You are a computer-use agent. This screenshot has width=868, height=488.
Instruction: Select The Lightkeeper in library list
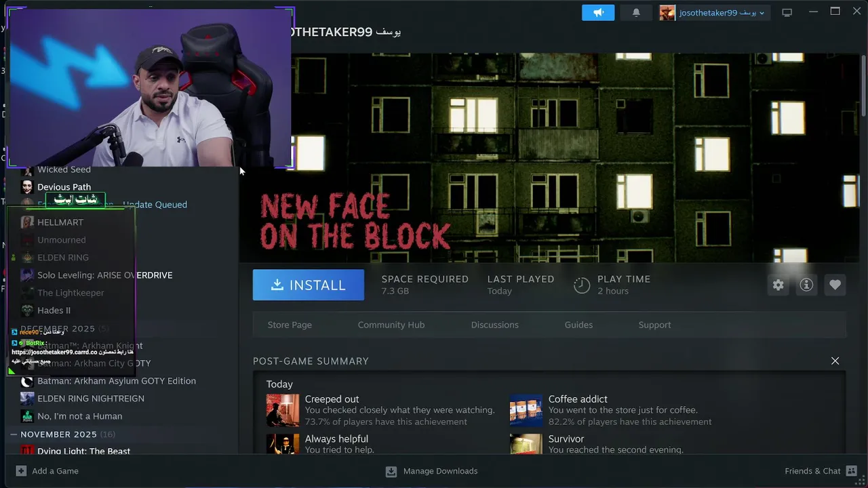pyautogui.click(x=71, y=293)
